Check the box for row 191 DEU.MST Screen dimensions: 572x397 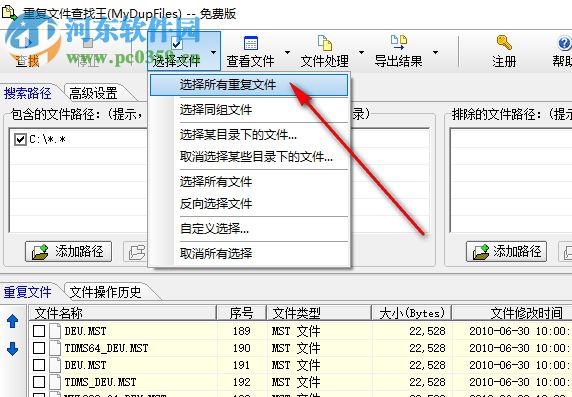pyautogui.click(x=39, y=365)
